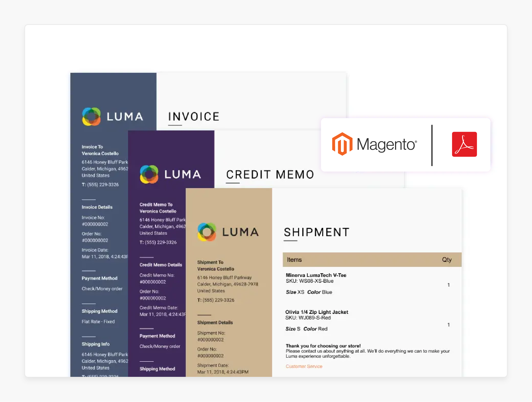Viewport: 532px width, 402px height.
Task: Click the Luma logo on the Credit Memo page
Action: pos(170,174)
